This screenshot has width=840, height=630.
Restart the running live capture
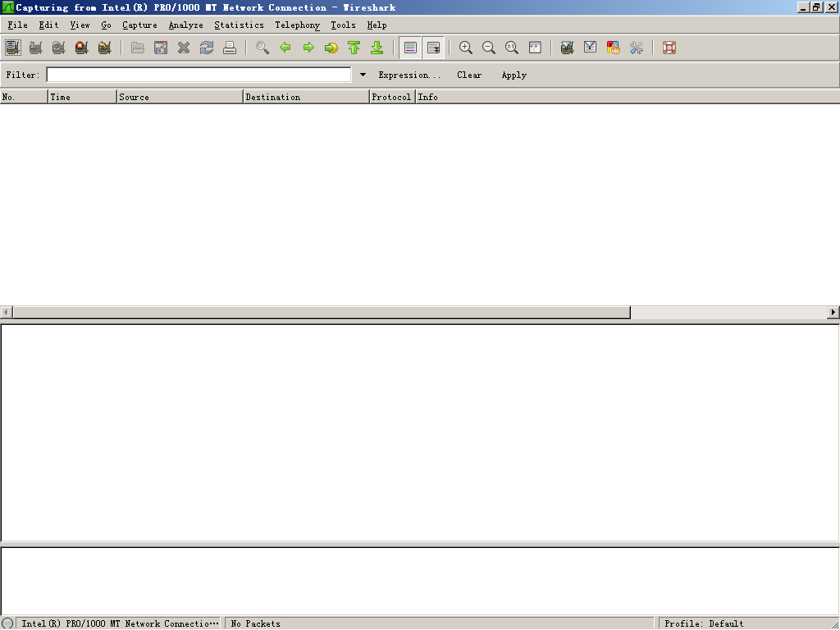105,48
